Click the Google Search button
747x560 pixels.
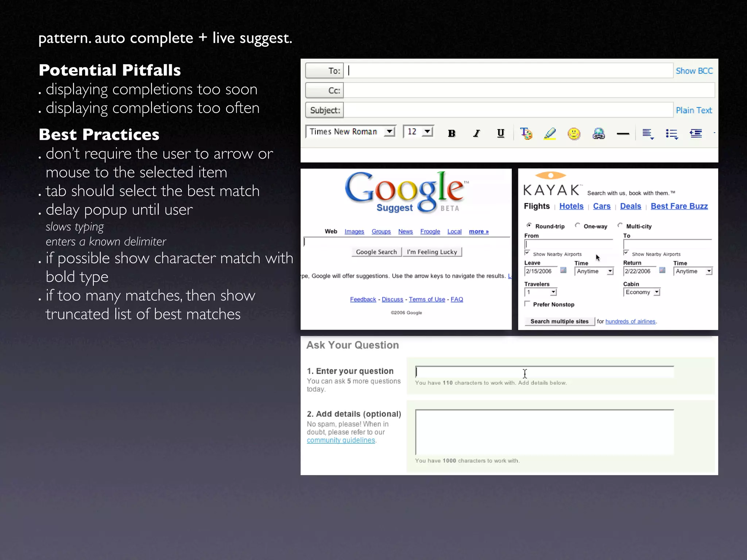[x=376, y=252]
